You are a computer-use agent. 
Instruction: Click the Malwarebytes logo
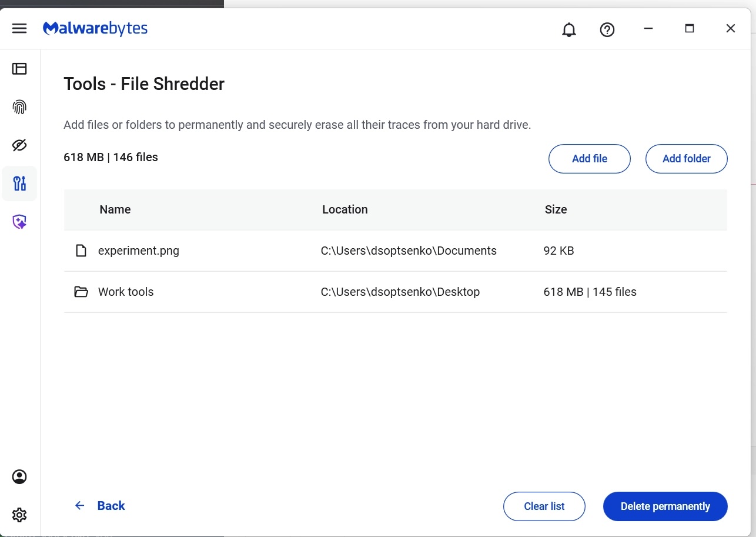(x=95, y=28)
